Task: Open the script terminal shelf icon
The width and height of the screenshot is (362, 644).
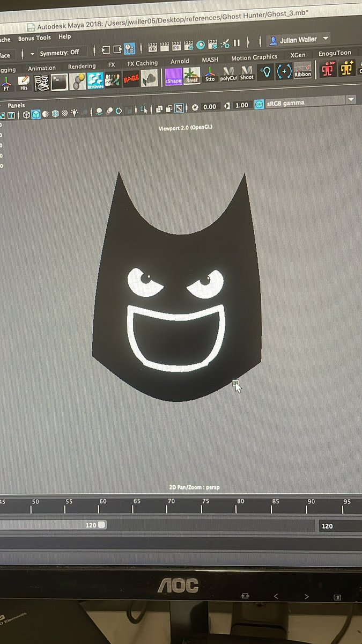Action: pos(59,82)
